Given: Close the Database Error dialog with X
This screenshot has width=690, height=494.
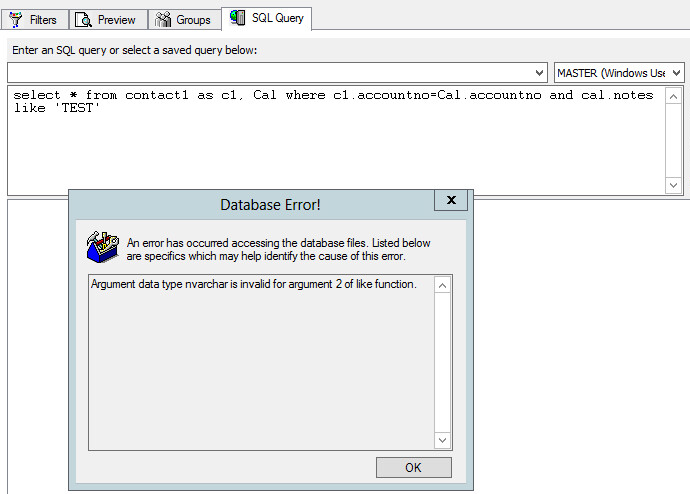Looking at the screenshot, I should [451, 201].
